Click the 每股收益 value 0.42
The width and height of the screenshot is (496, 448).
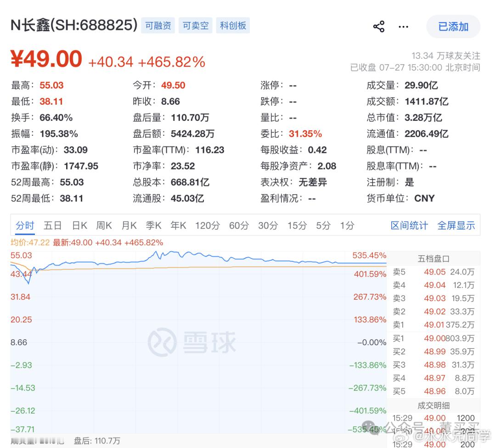317,150
